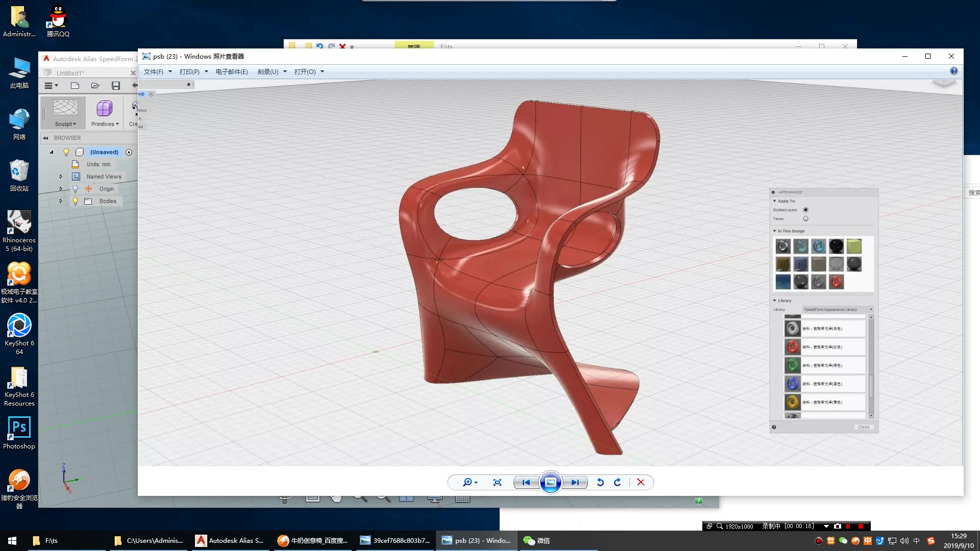Expand the Named Views tree node
Screen dimensions: 980x551
pos(61,177)
